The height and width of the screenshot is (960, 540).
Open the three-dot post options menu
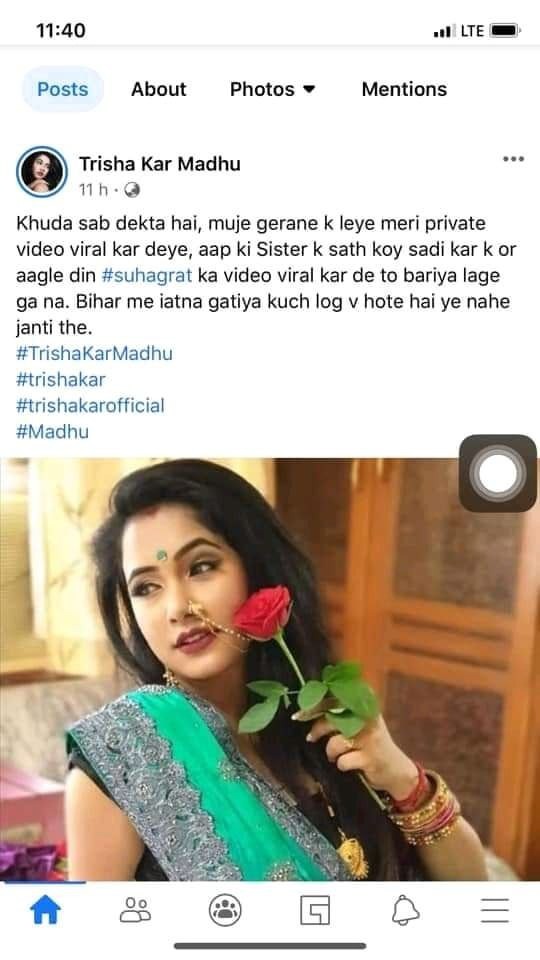[513, 159]
